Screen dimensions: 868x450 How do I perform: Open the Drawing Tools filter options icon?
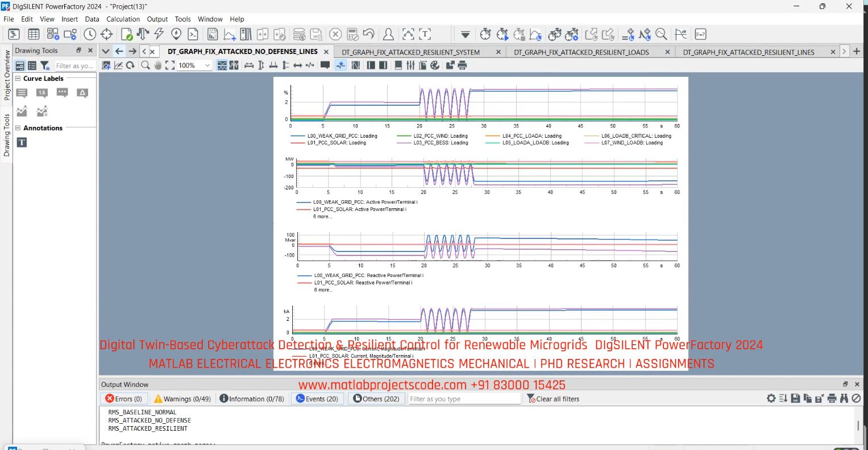pyautogui.click(x=45, y=66)
